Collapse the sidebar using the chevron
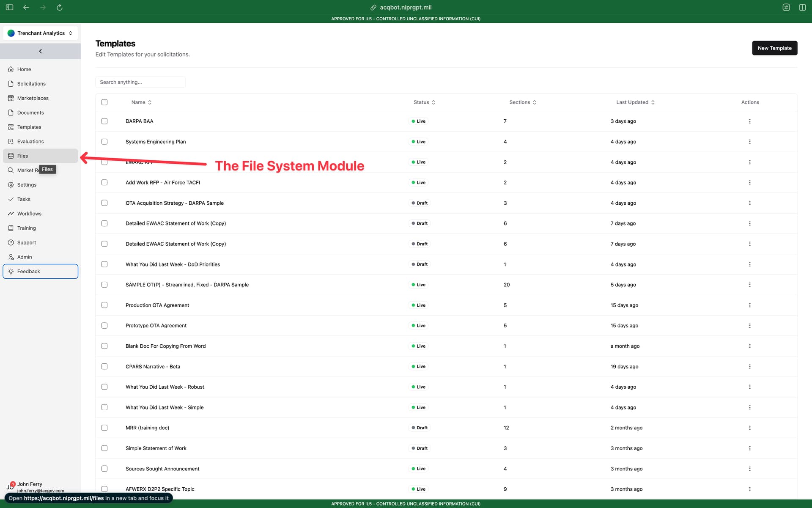 (x=41, y=51)
